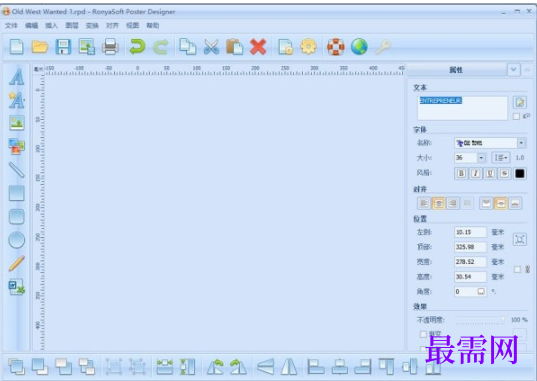Select the text tool
The height and width of the screenshot is (381, 537).
pyautogui.click(x=16, y=77)
